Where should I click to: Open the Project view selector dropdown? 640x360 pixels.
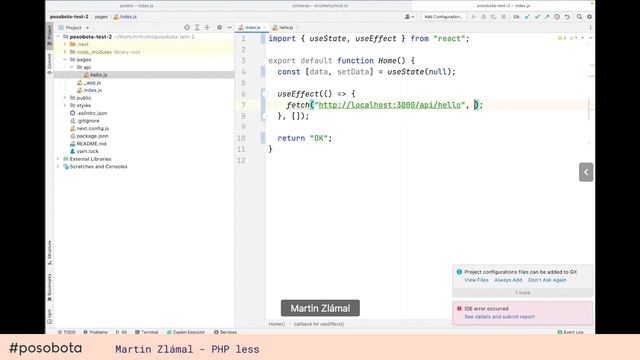[x=74, y=27]
